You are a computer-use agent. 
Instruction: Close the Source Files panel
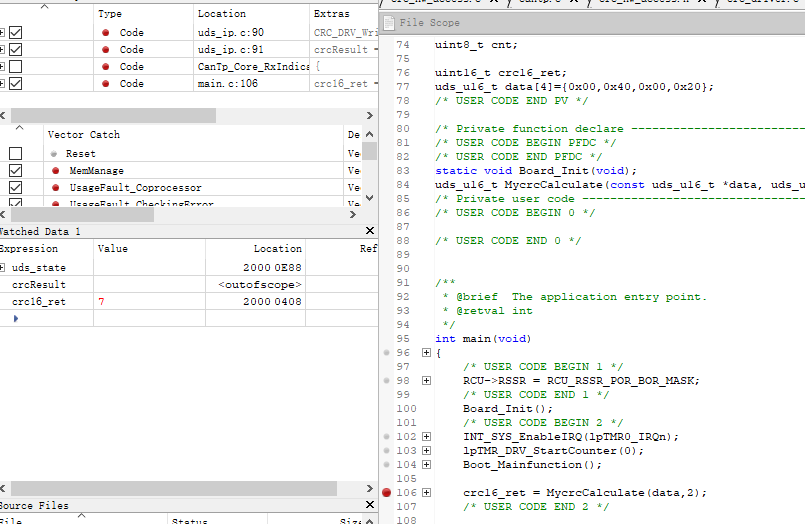(370, 504)
